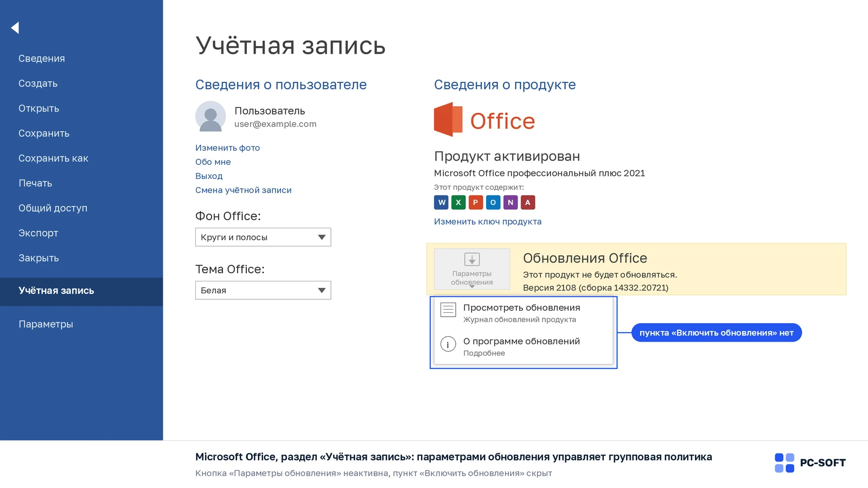Expand the Параметры обновления button menu

click(472, 269)
